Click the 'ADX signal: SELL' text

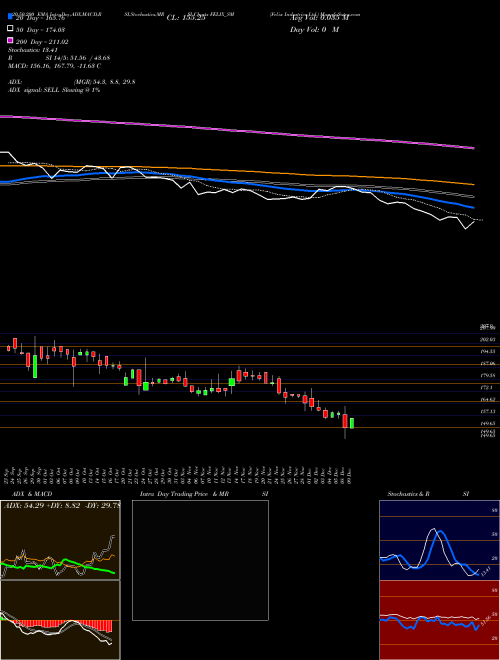pos(54,90)
